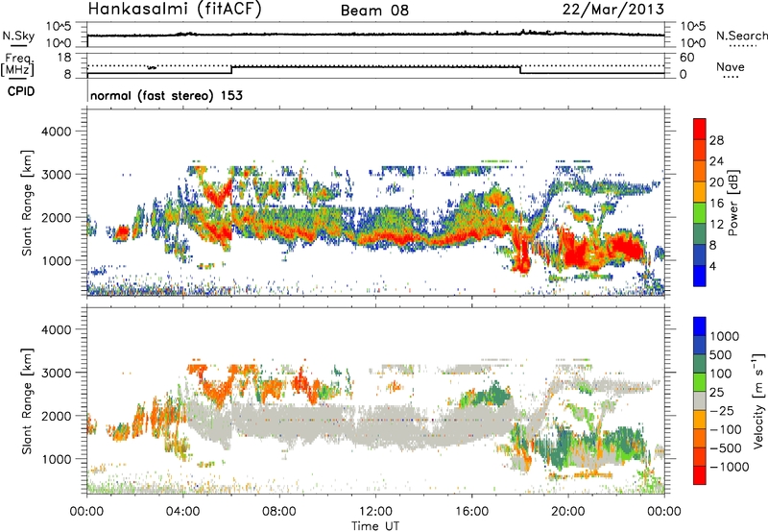The image size is (768, 532).
Task: Click the 'Hankasalmi (fitACF)' title text
Action: [175, 10]
